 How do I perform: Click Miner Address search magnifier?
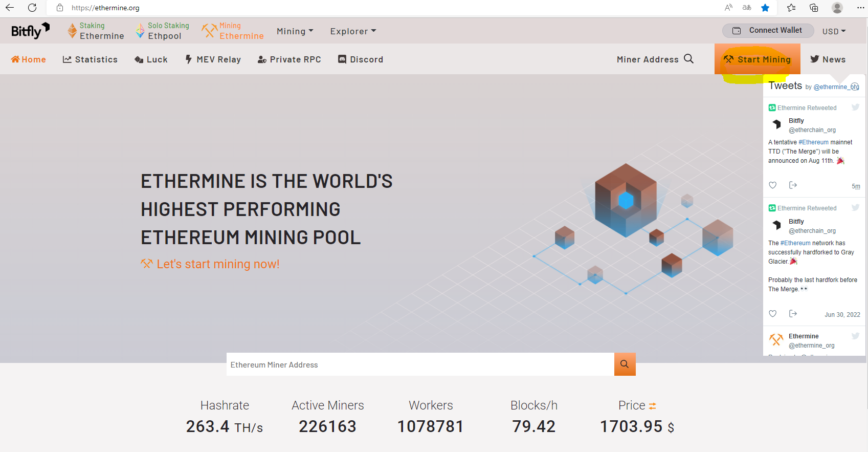click(x=689, y=59)
